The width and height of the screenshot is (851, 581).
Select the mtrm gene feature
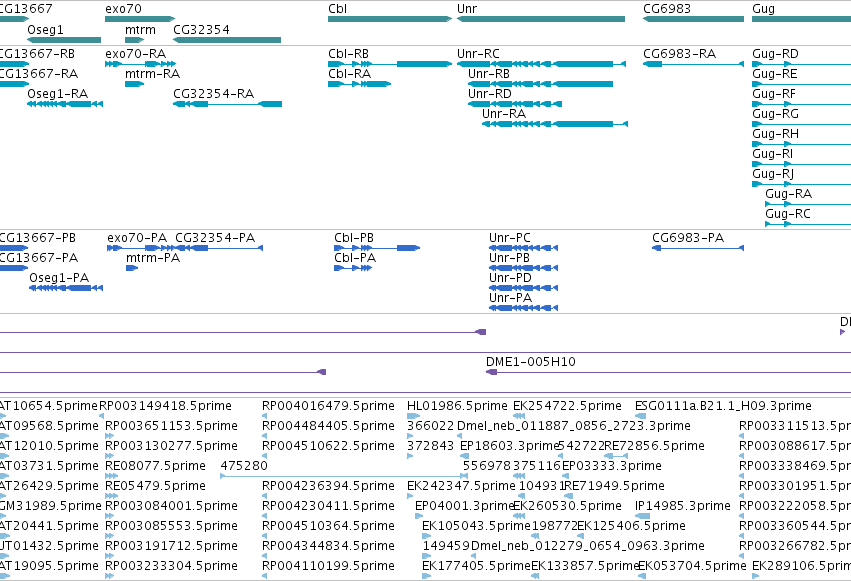point(135,40)
